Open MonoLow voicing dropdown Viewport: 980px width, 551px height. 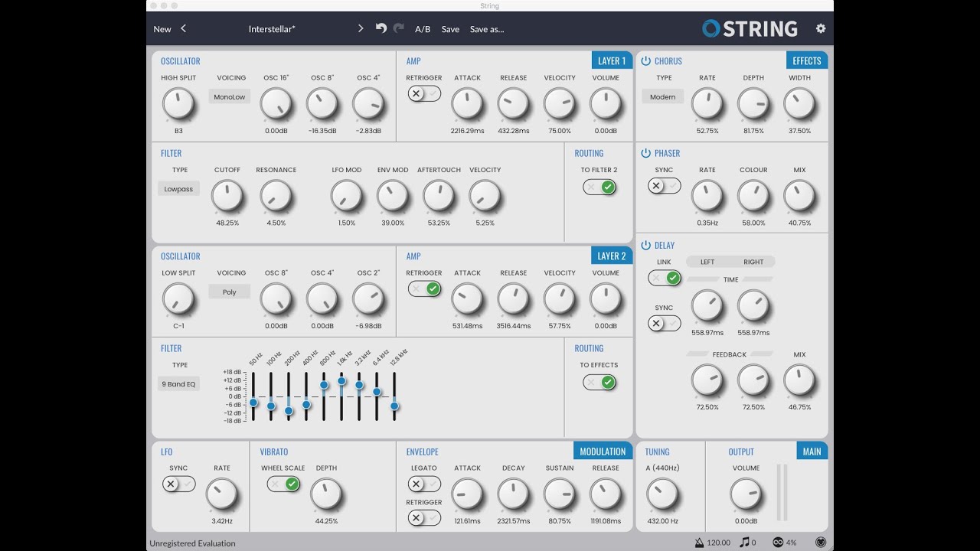click(230, 97)
